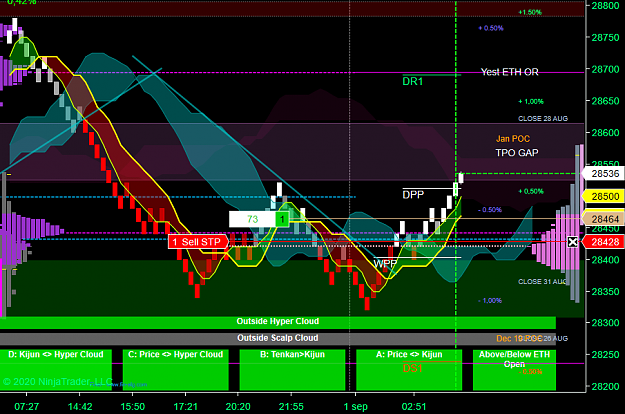This screenshot has width=625, height=414.
Task: Click the tan 28464 price marker
Action: 603,219
